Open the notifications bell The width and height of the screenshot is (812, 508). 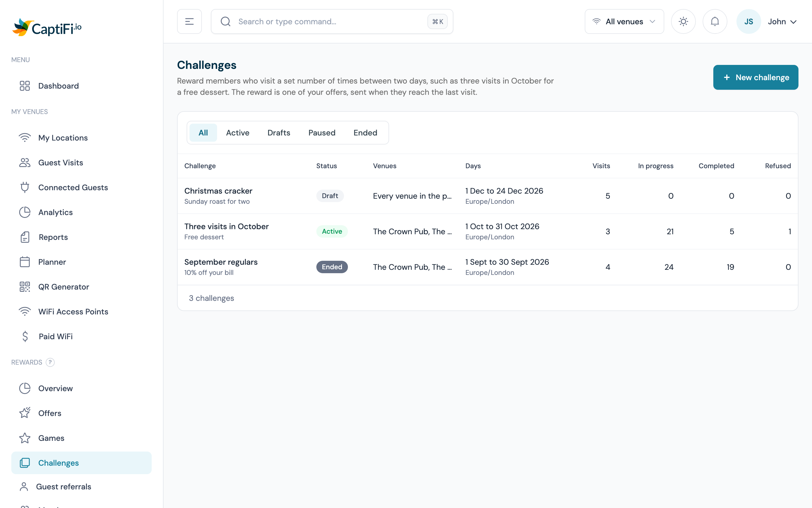[715, 21]
